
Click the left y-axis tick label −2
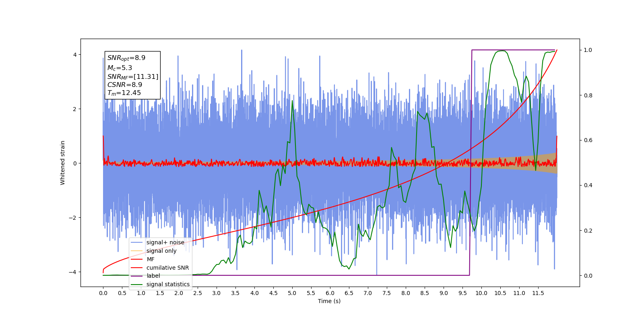click(x=72, y=218)
